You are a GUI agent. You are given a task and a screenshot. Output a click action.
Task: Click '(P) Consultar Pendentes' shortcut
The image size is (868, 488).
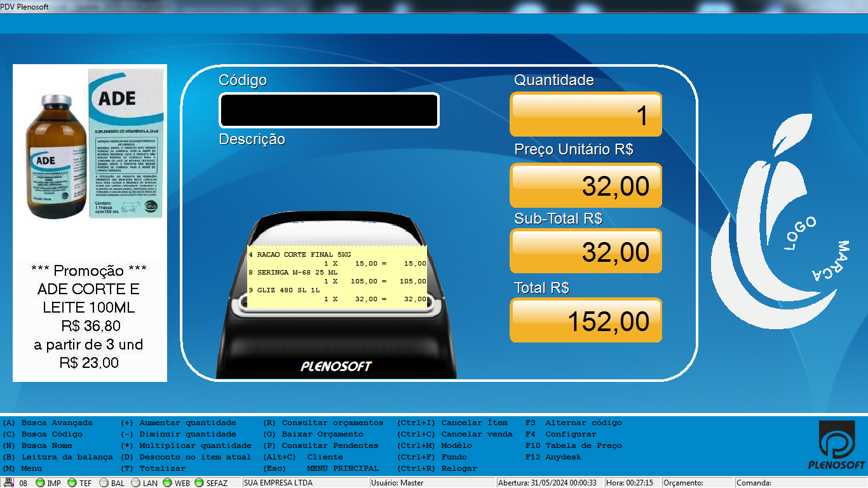[322, 445]
